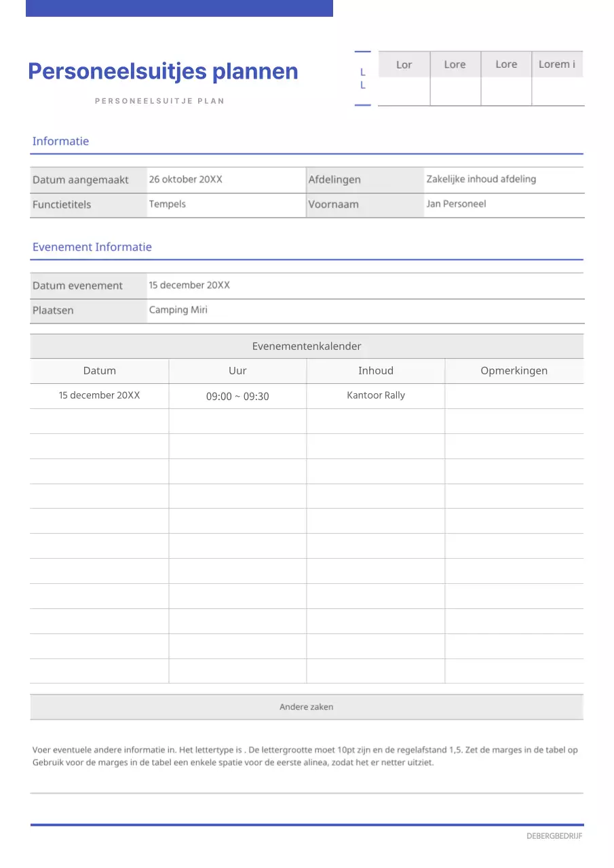Select the '09:00 ~ 09:30' time entry
614x868 pixels.
[x=237, y=396]
